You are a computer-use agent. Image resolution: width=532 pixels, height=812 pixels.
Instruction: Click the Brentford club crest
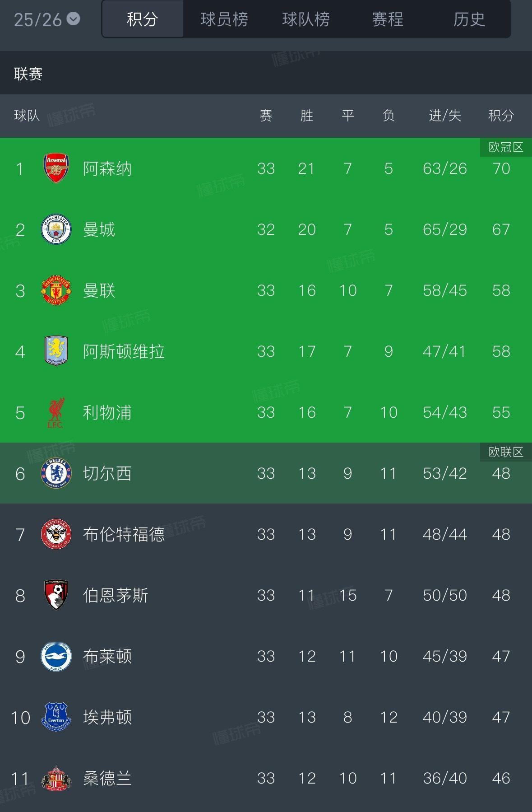point(56,534)
